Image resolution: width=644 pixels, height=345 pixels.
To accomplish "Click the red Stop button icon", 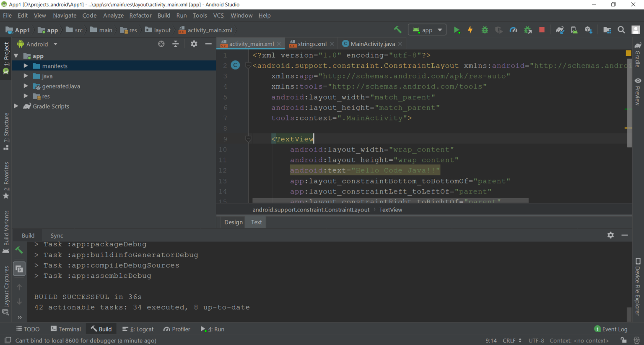I will coord(542,30).
